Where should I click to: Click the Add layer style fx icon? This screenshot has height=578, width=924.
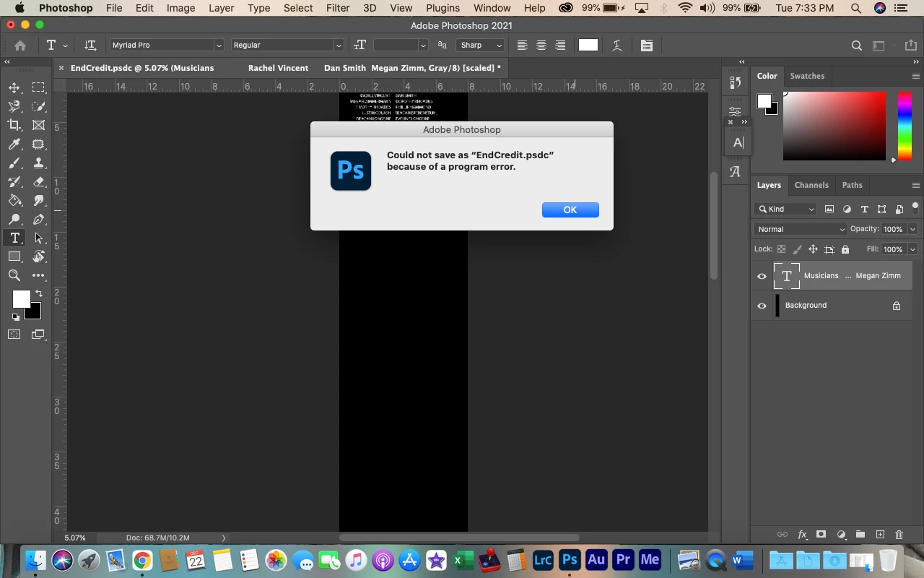tap(802, 535)
